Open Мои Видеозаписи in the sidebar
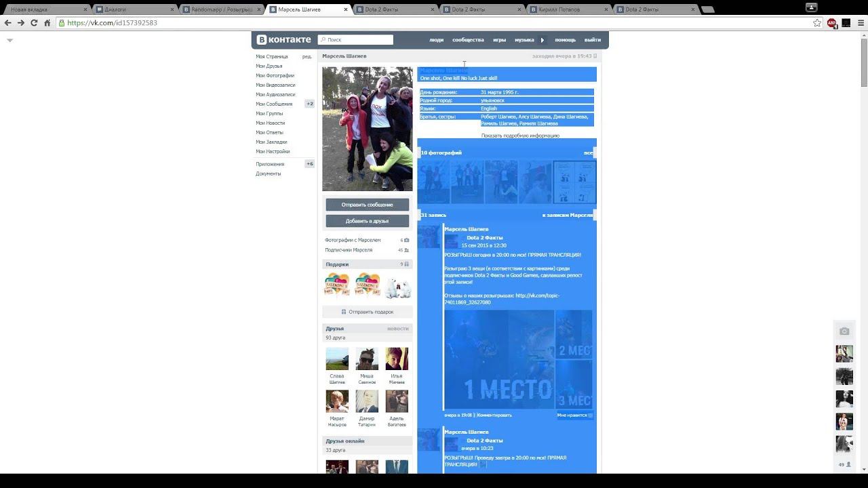 tap(275, 85)
